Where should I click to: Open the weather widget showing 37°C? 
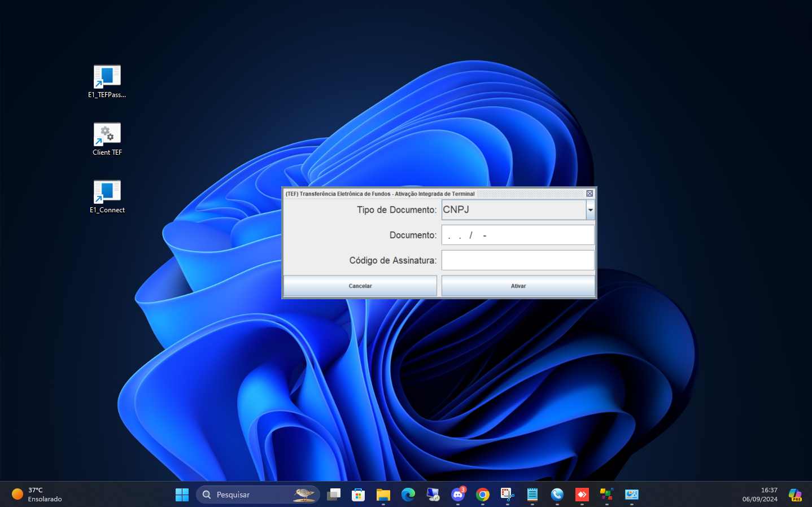pos(37,495)
